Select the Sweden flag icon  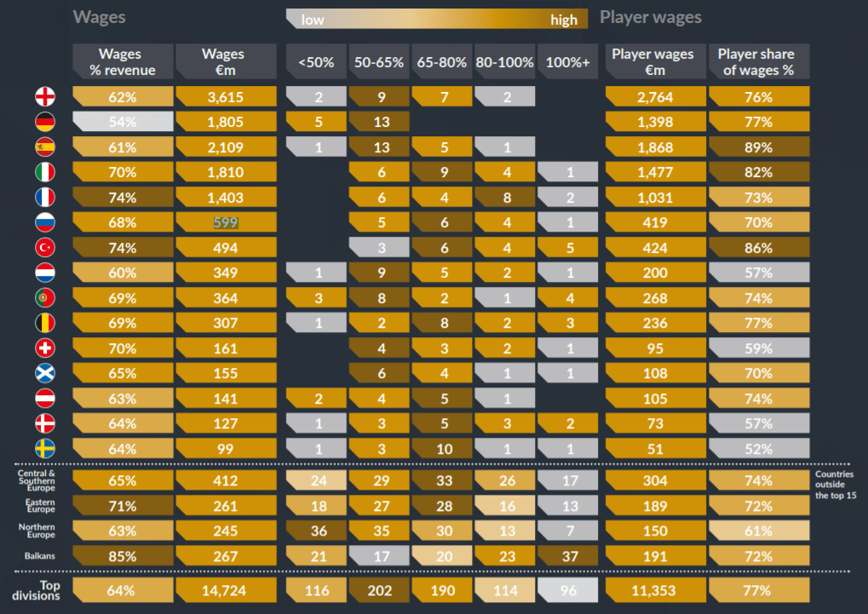[44, 449]
